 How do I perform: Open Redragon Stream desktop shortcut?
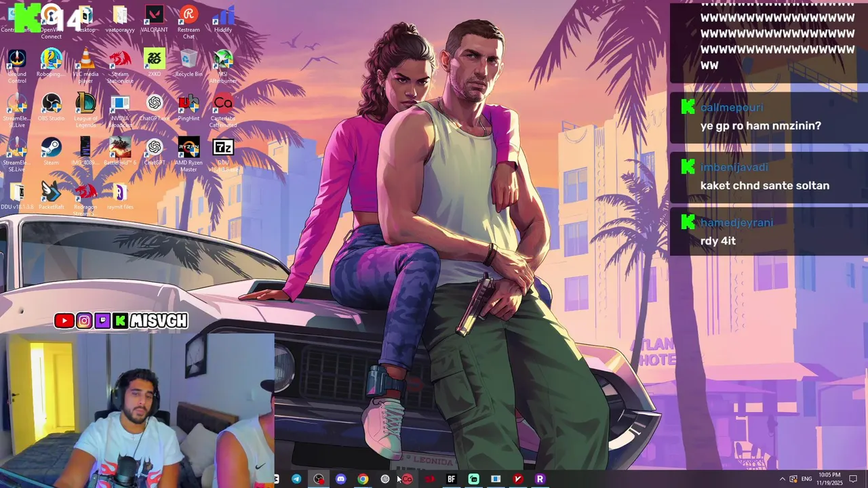[85, 199]
